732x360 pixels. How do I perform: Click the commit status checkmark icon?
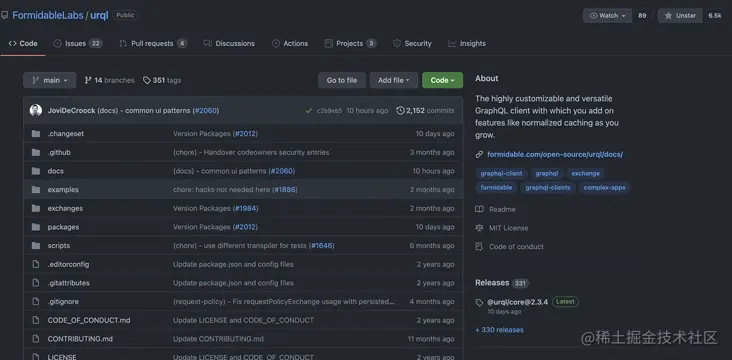(309, 111)
